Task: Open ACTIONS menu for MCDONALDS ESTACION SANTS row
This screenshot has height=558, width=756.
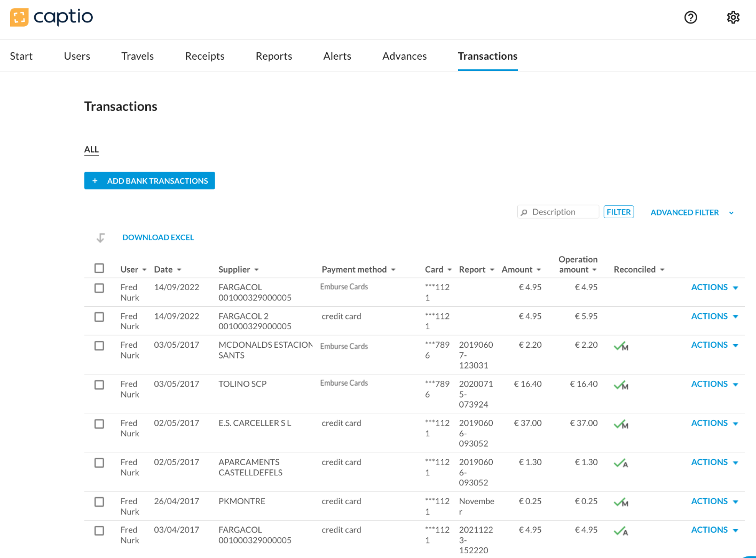Action: click(714, 345)
